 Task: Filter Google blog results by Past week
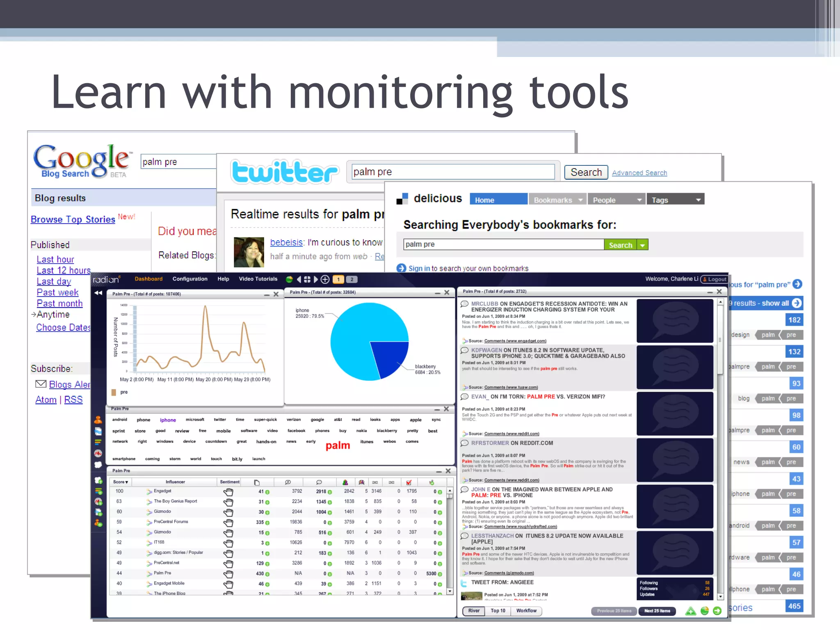(58, 292)
